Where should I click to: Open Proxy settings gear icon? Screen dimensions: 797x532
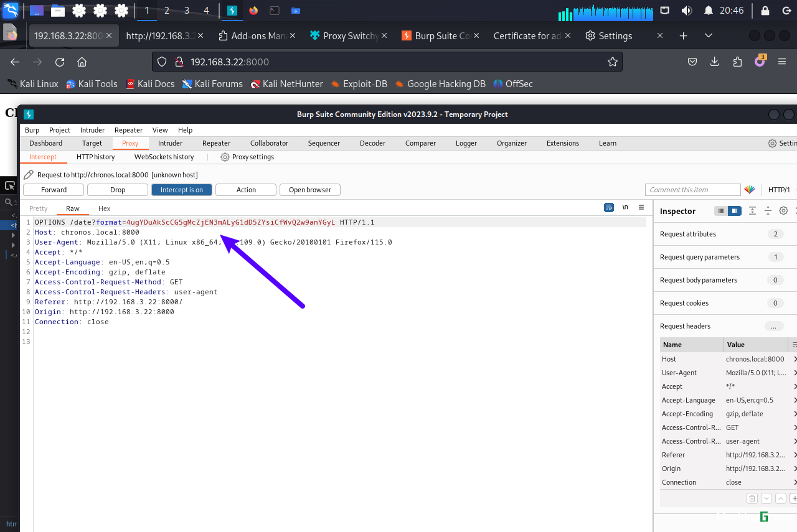[x=225, y=157]
